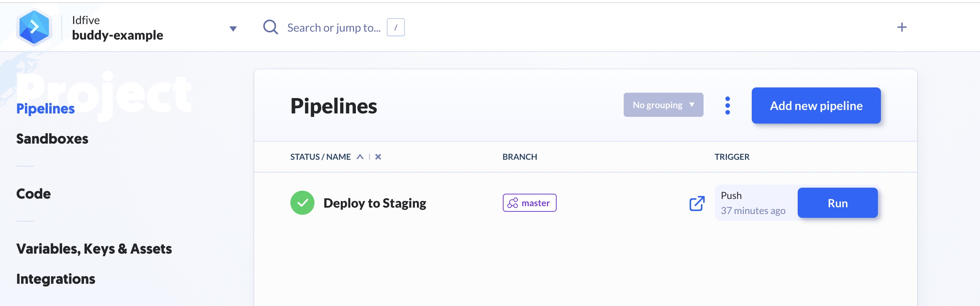Viewport: 980px width, 306px height.
Task: Click the search magnifier icon
Action: coord(270,27)
